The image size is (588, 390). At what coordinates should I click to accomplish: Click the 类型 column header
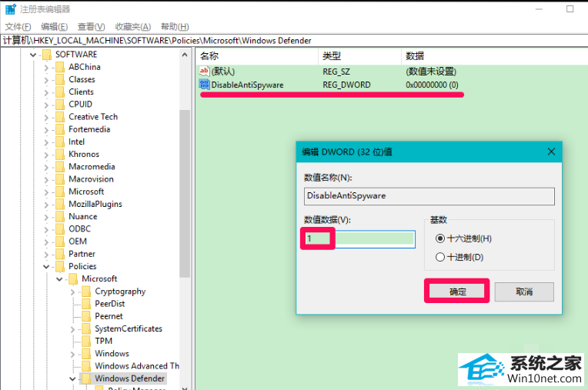click(359, 56)
